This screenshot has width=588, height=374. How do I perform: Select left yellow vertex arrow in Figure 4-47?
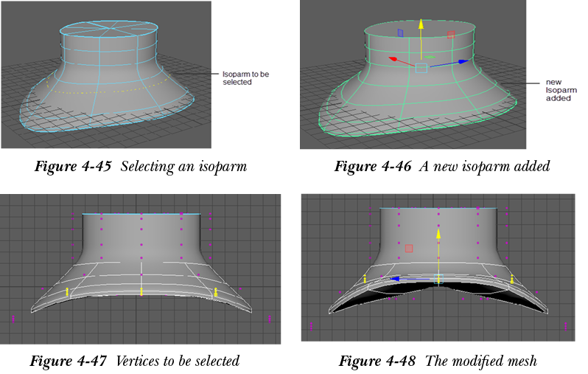pos(68,292)
